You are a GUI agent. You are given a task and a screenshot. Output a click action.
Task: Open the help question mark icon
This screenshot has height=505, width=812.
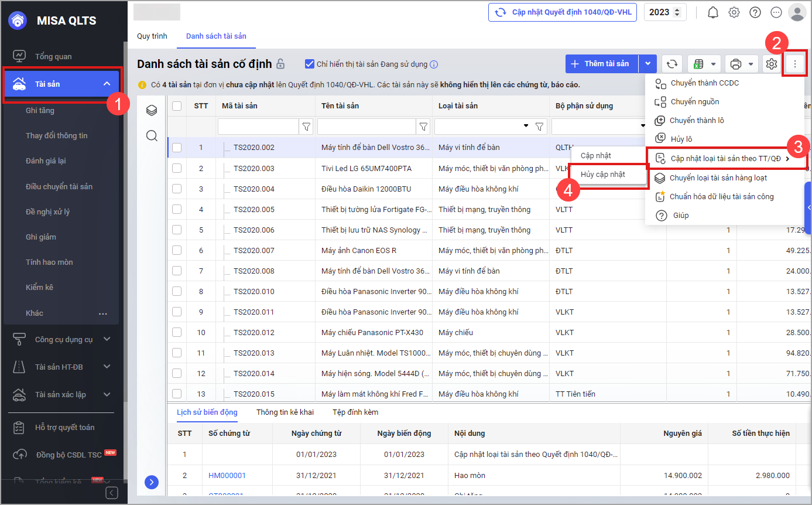755,12
